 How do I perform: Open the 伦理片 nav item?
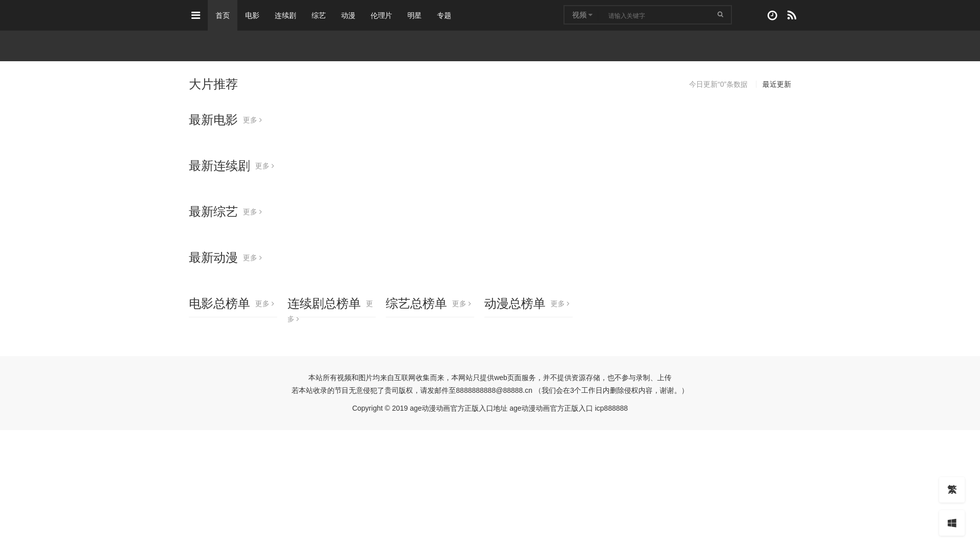[381, 15]
